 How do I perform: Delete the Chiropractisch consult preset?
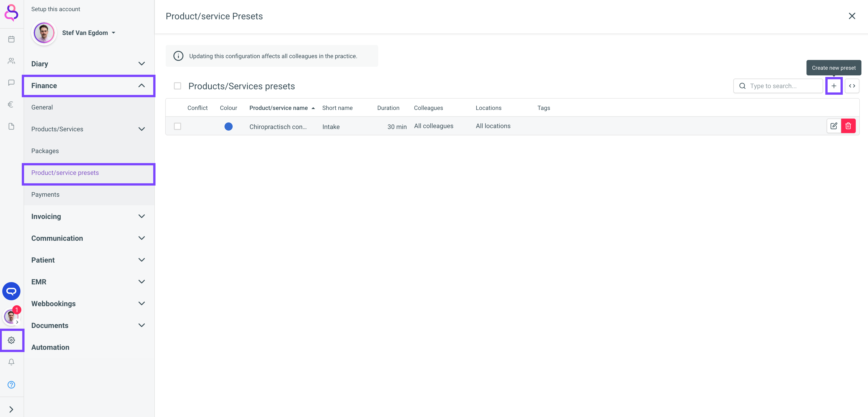[x=848, y=126]
